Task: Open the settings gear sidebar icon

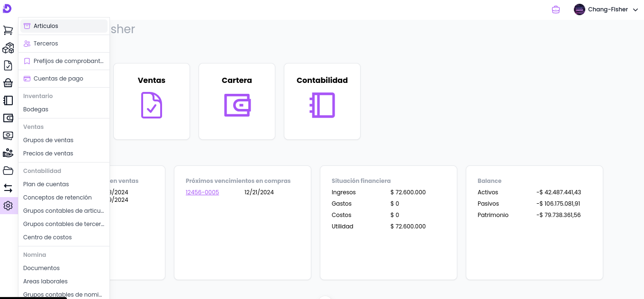Action: [x=8, y=206]
